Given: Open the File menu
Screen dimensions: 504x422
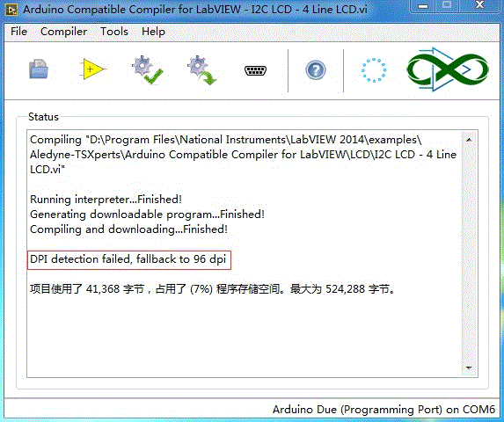Looking at the screenshot, I should (x=18, y=32).
